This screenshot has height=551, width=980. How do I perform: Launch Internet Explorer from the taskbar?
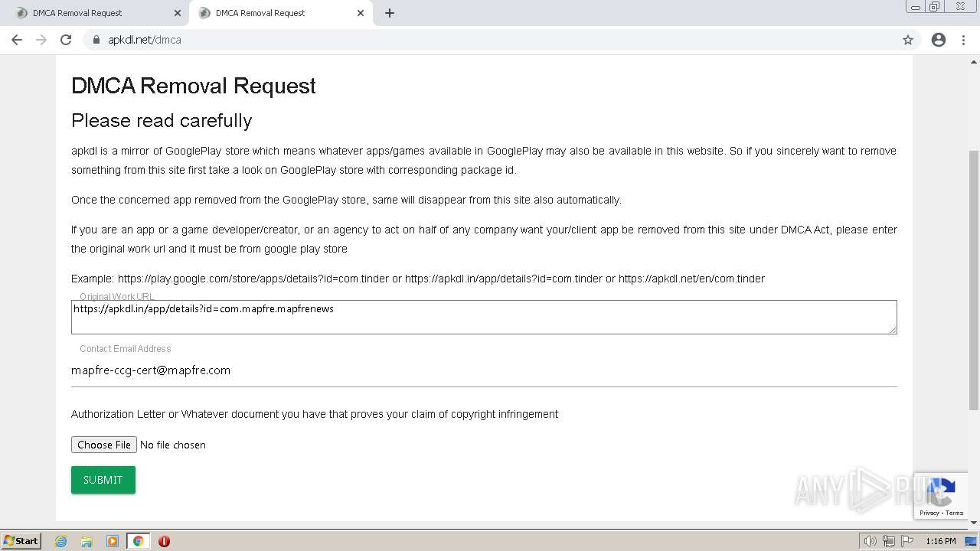pyautogui.click(x=61, y=541)
